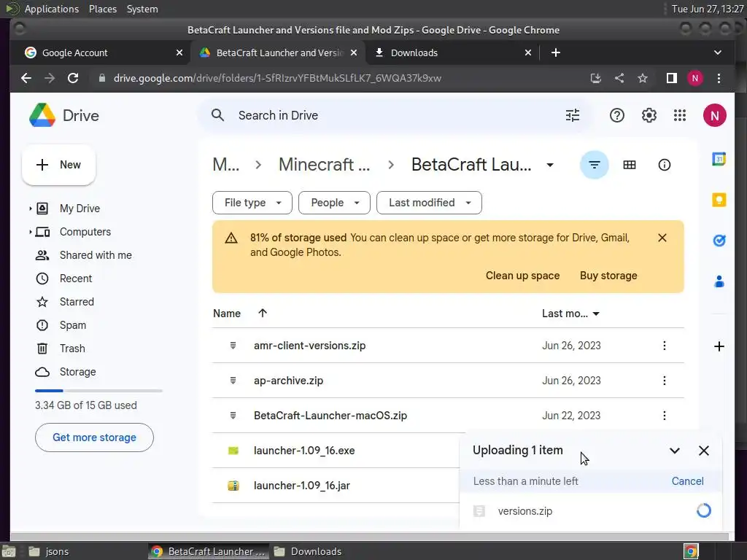Open the System menu
The image size is (747, 560).
click(x=142, y=9)
